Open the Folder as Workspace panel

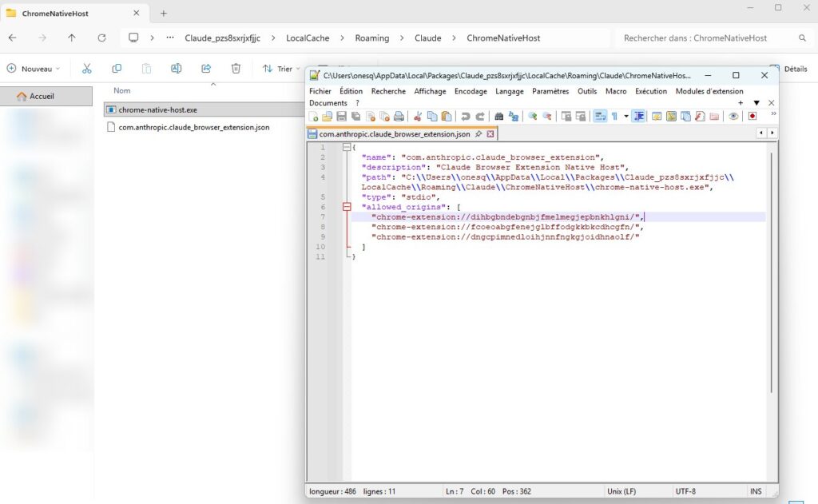click(x=714, y=117)
